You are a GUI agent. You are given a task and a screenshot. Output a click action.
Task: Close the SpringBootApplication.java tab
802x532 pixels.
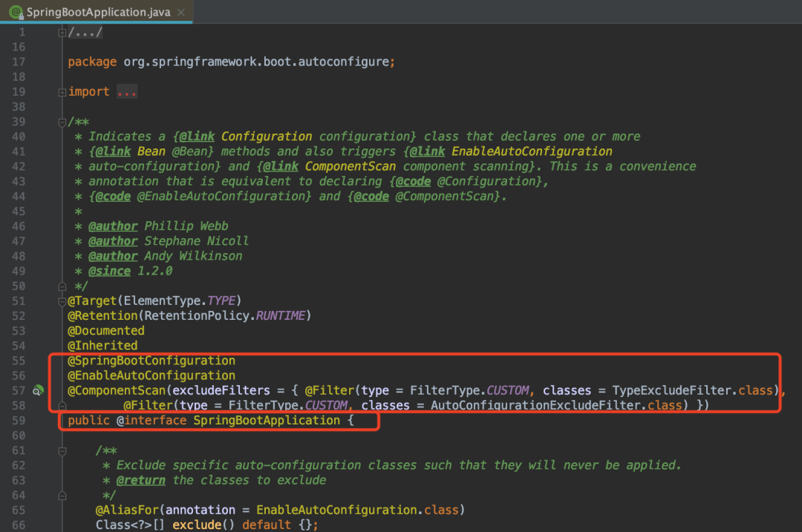[181, 13]
